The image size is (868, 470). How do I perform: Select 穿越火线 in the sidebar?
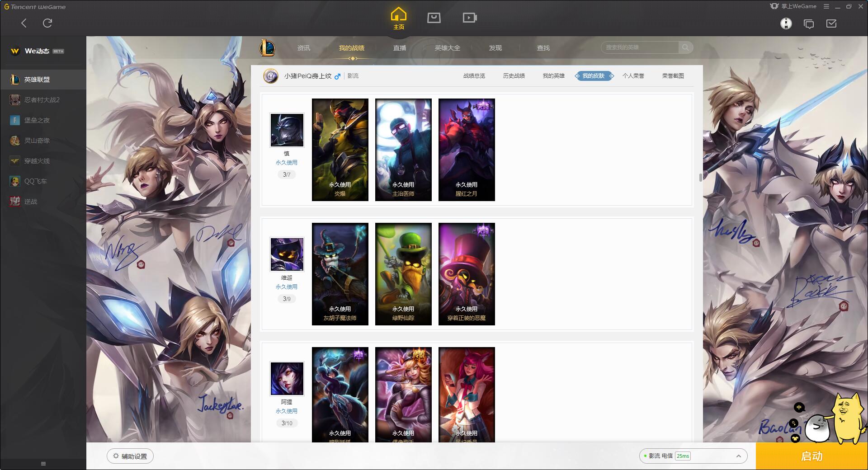43,161
